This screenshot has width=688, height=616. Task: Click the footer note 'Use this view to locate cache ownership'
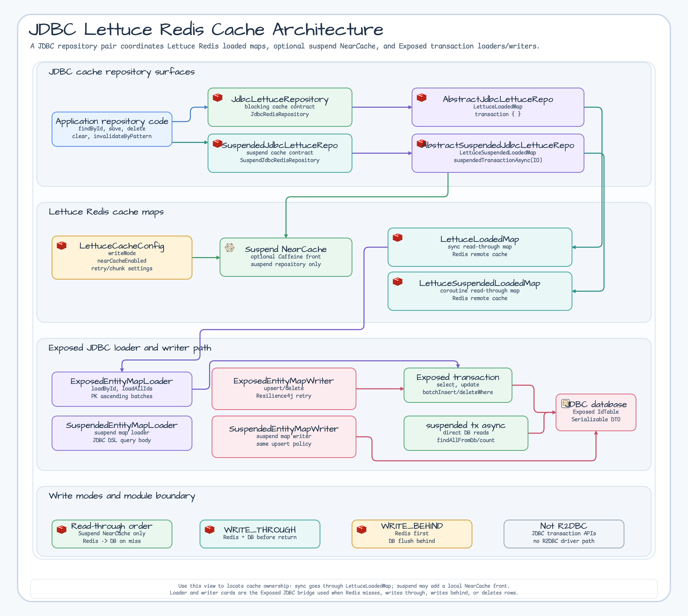tap(344, 586)
